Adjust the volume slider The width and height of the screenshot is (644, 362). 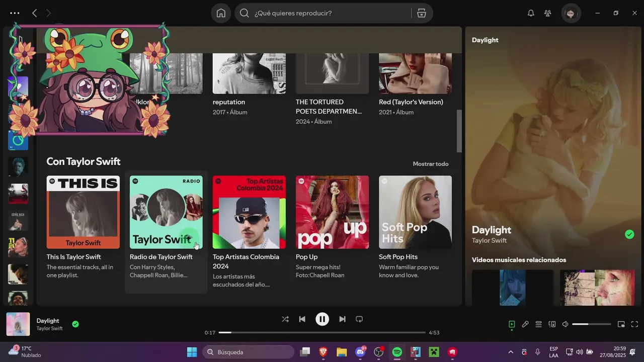pos(592,324)
